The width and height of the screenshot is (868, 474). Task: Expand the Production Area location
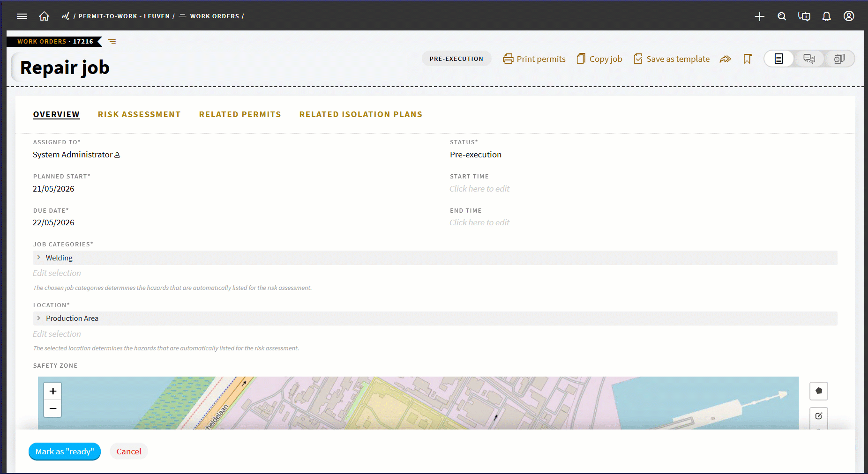(x=38, y=318)
